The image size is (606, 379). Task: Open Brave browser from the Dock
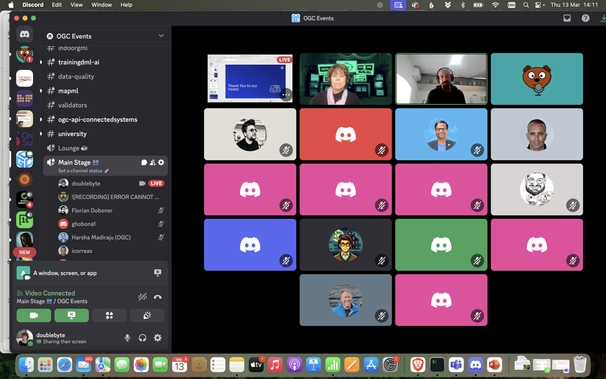click(x=417, y=365)
